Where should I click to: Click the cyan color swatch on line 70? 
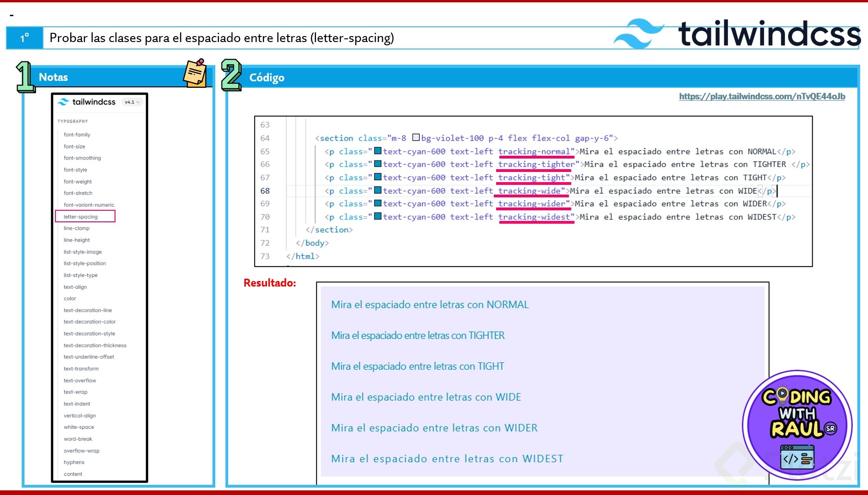click(x=377, y=216)
